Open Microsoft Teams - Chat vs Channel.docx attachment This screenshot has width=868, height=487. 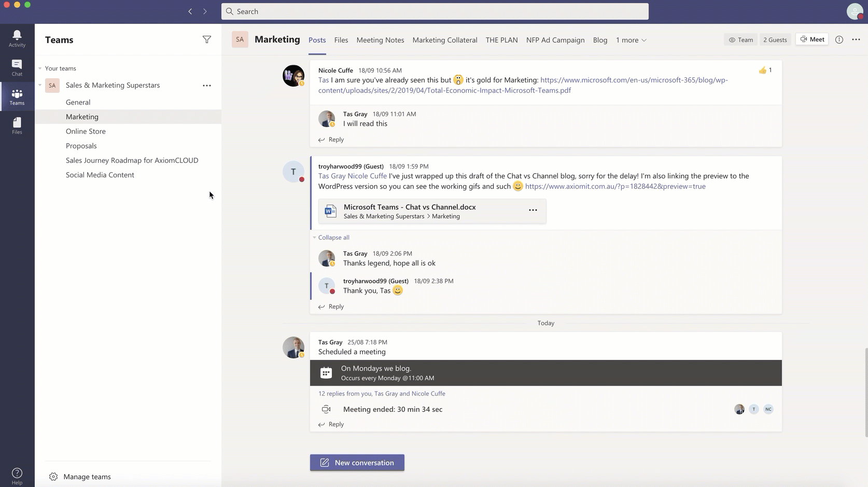coord(432,211)
